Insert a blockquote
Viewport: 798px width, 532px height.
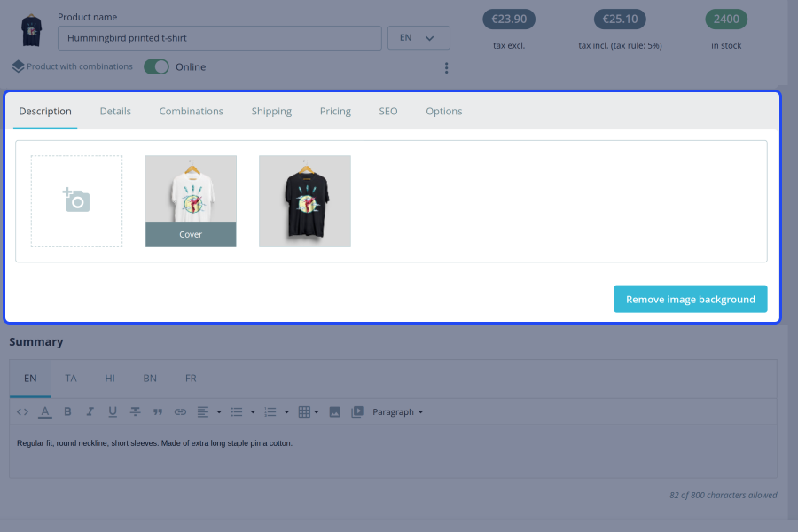point(158,411)
